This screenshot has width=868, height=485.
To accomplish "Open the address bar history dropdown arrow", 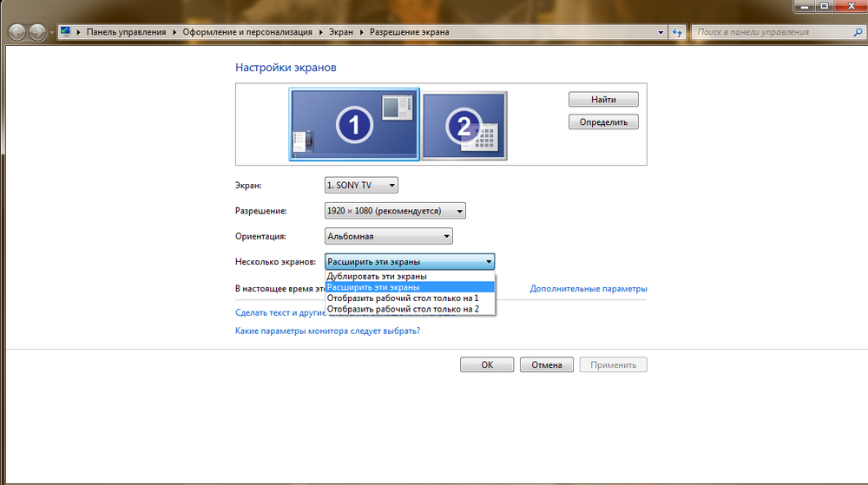I will (x=661, y=32).
